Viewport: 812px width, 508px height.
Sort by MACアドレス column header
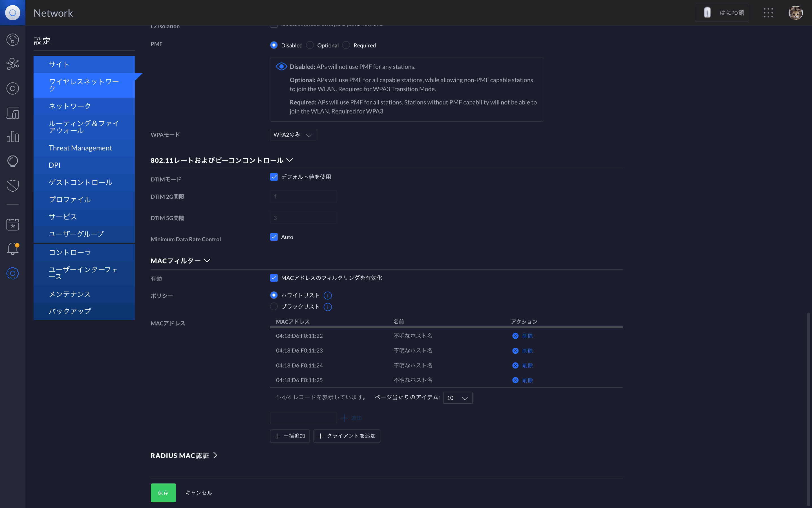[293, 322]
